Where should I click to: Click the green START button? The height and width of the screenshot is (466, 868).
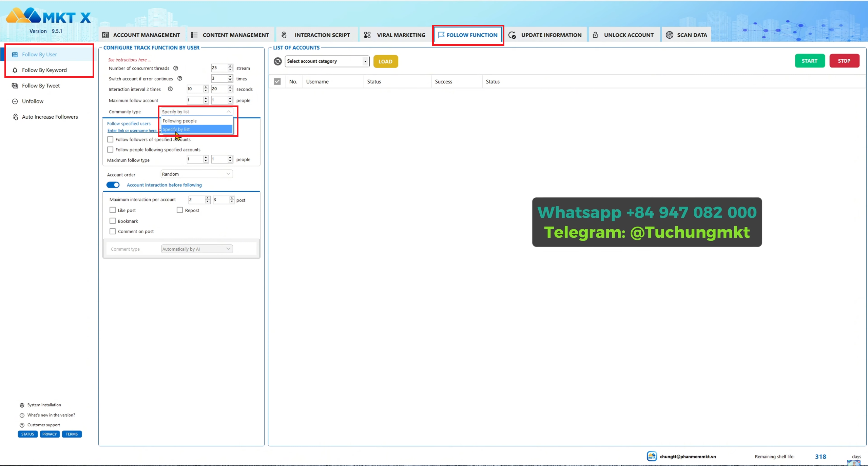point(809,61)
